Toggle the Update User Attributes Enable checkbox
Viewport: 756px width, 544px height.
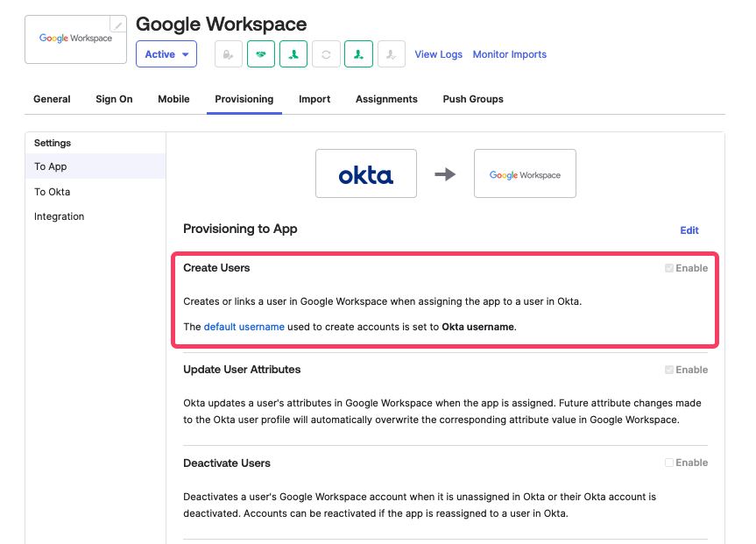click(x=669, y=370)
